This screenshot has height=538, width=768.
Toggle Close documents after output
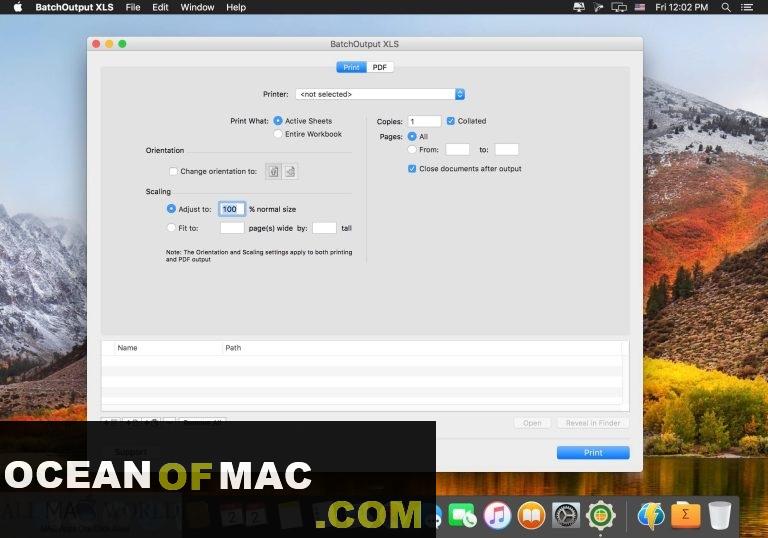point(412,169)
